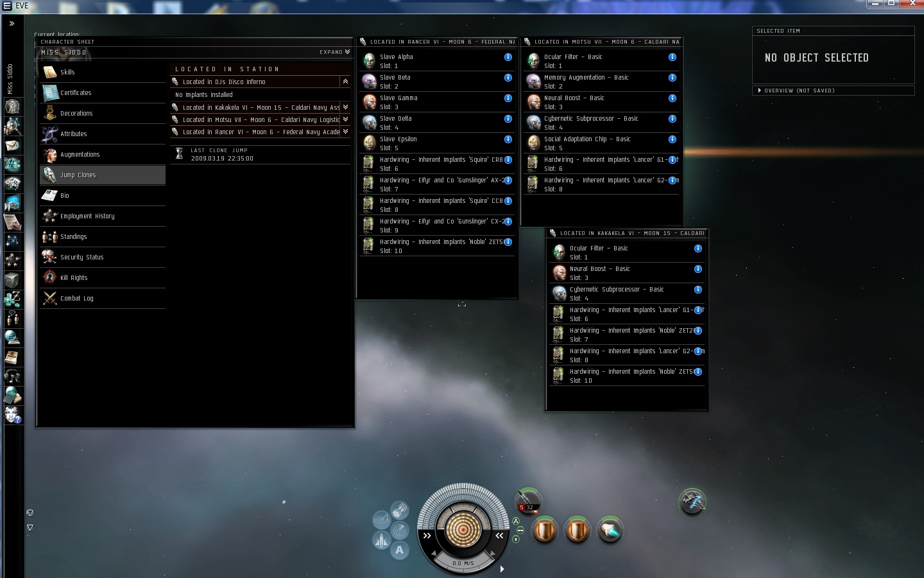This screenshot has height=578, width=924.
Task: Toggle the top green overload rack button
Action: tap(515, 521)
